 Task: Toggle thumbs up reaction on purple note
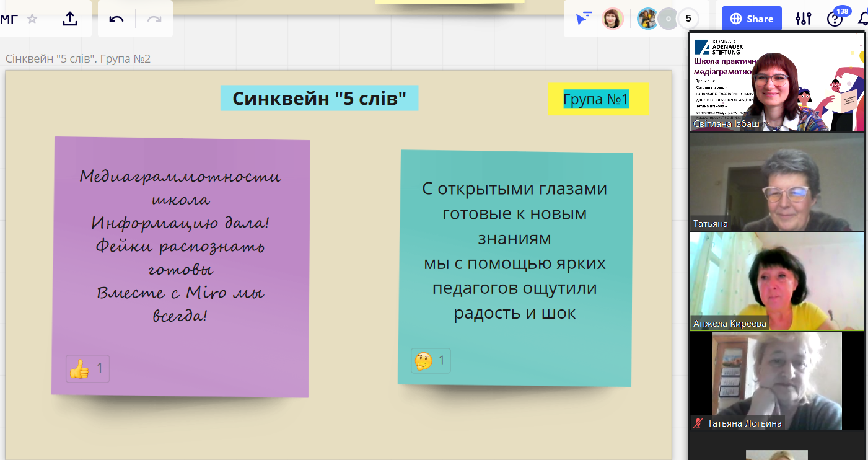(x=87, y=369)
